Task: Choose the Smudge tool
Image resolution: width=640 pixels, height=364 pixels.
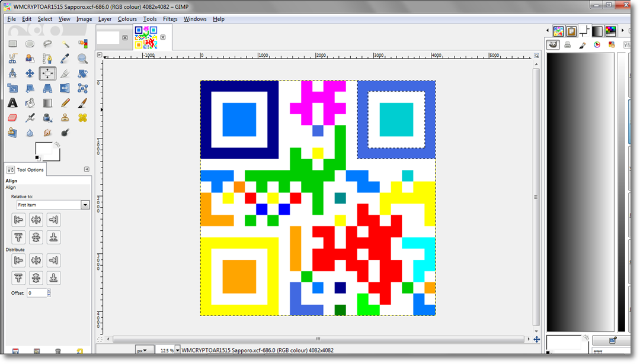Action: tap(47, 133)
